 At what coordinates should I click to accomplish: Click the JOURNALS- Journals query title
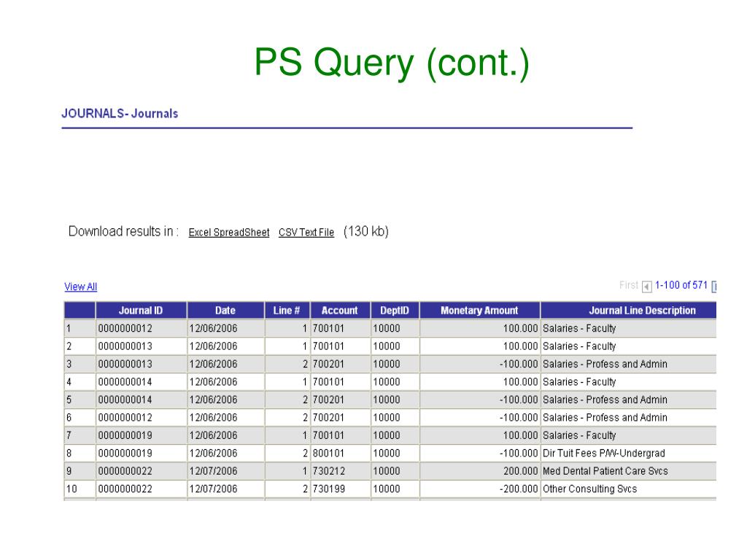click(x=120, y=113)
